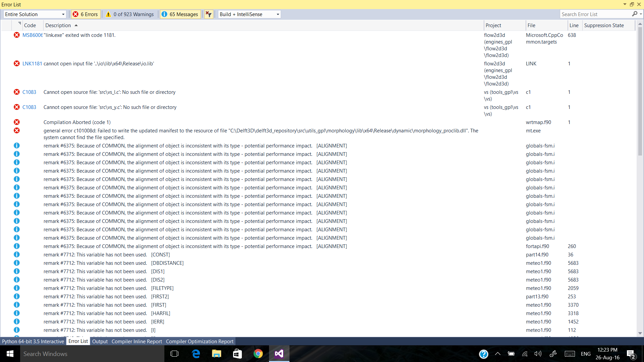Sort by the Description column header
The image size is (644, 362).
58,25
